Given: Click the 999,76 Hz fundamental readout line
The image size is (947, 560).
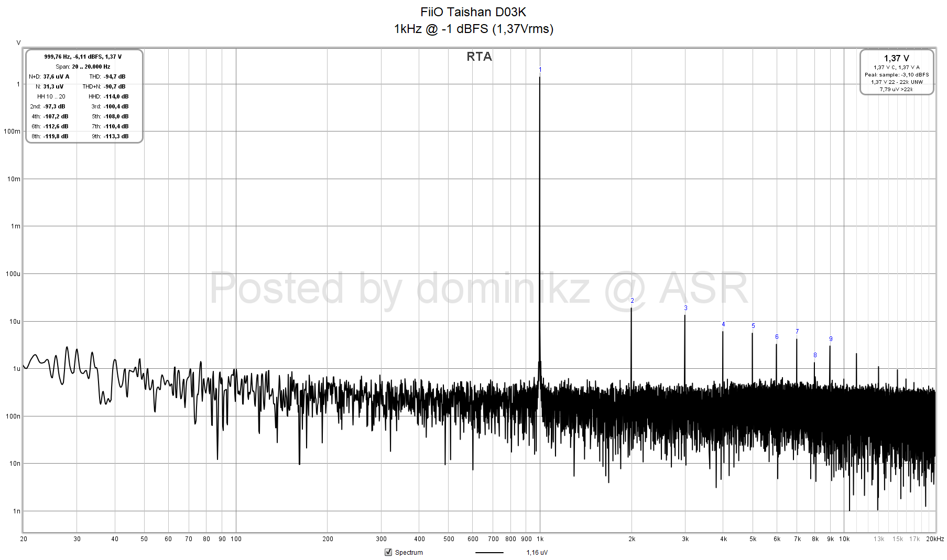Looking at the screenshot, I should click(x=83, y=57).
